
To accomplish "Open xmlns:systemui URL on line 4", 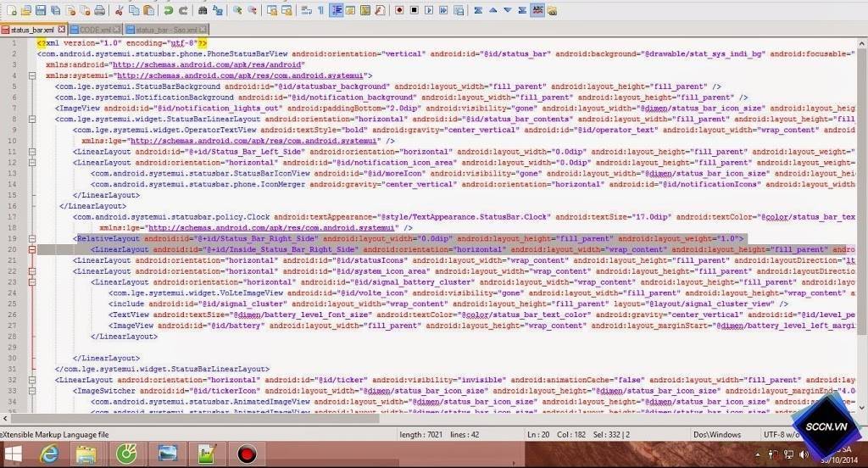I will click(x=240, y=75).
